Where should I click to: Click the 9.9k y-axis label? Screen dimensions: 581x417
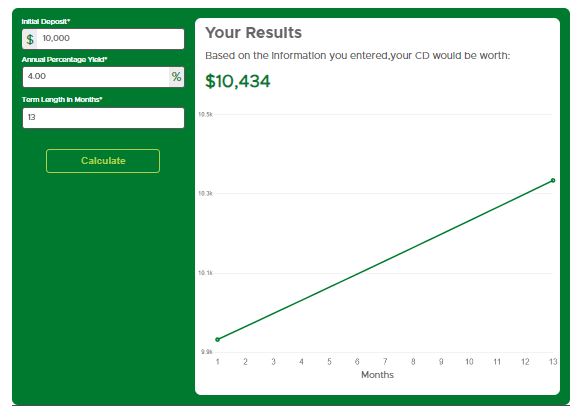click(207, 352)
